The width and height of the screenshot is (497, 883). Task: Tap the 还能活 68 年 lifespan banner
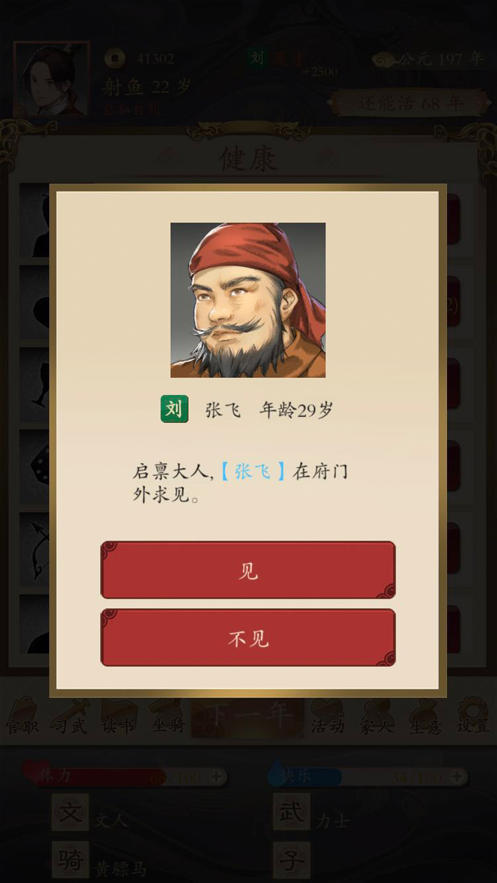(x=410, y=103)
